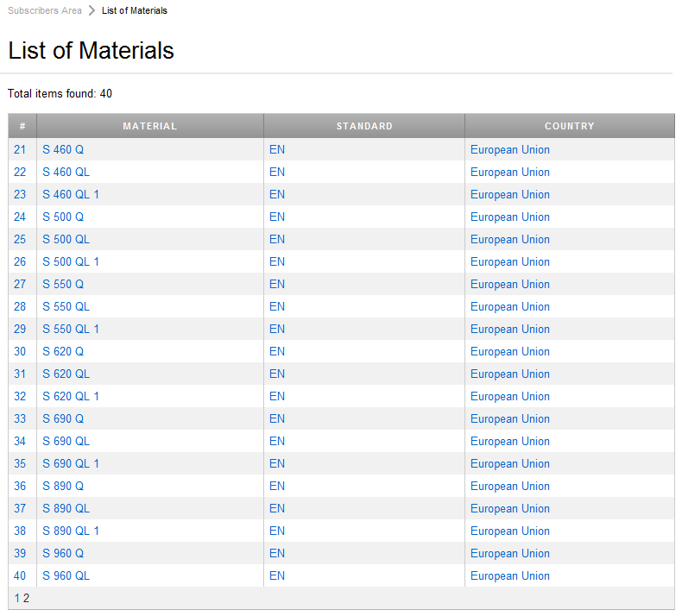Image resolution: width=682 pixels, height=616 pixels.
Task: Open the S 890 QL 1 material link
Action: point(71,531)
